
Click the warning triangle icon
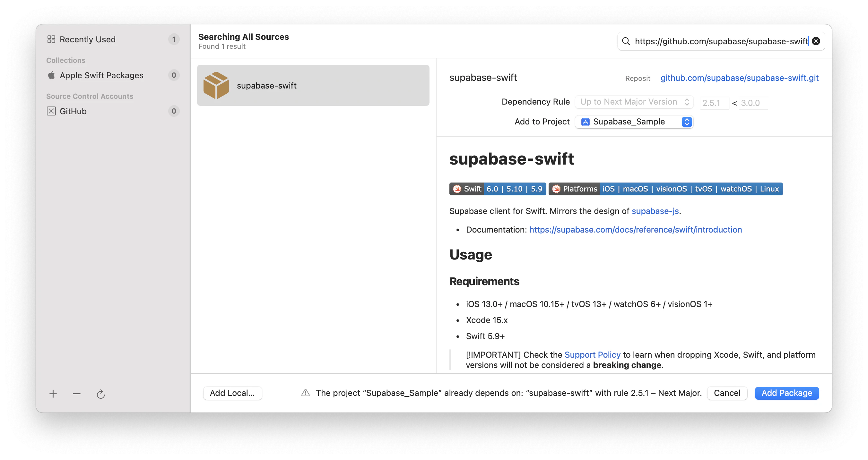click(x=305, y=393)
